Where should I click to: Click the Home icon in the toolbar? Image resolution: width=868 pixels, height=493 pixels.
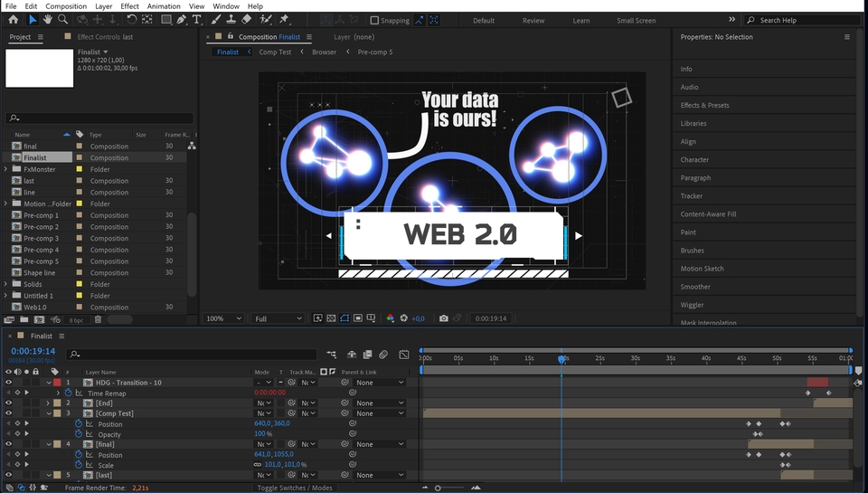[x=13, y=20]
